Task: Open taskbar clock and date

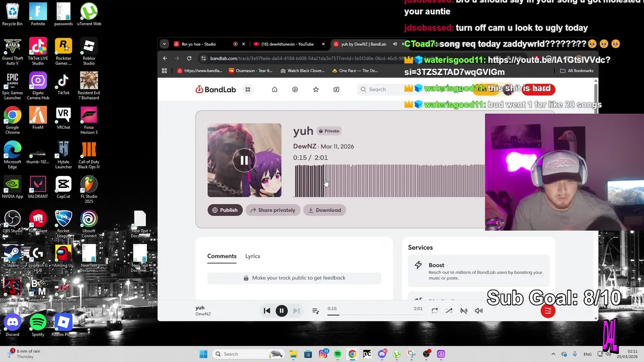Action: [x=628, y=354]
